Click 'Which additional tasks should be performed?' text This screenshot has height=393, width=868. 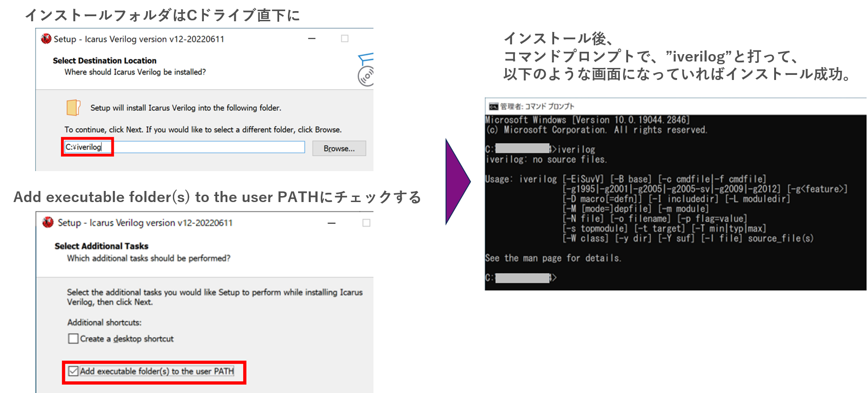148,258
